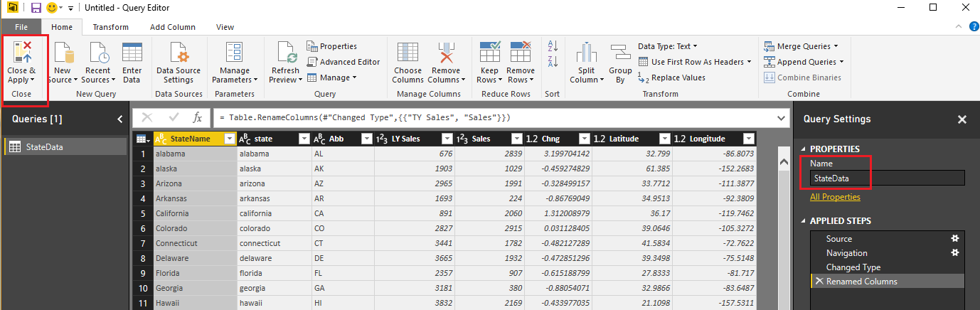Open Data Source Settings
The height and width of the screenshot is (310, 980).
(179, 63)
